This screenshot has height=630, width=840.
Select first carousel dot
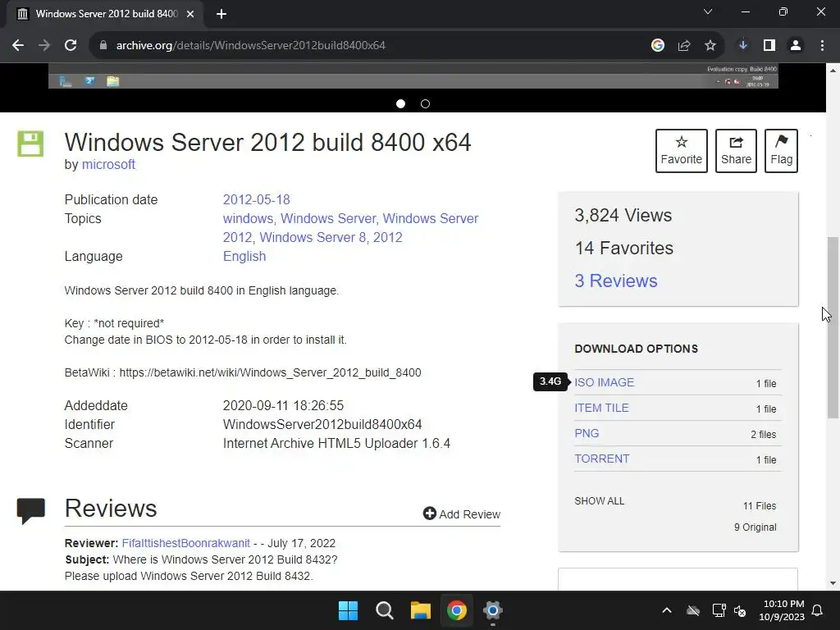400,104
